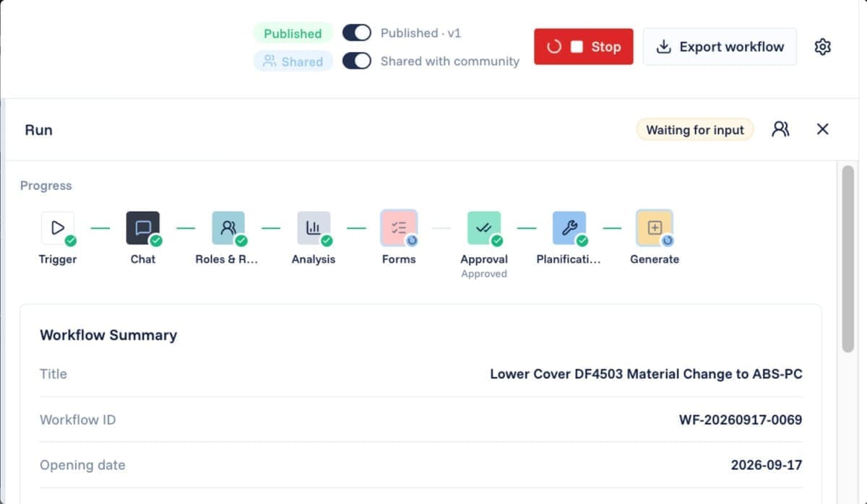The image size is (867, 504).
Task: Click the 'Title' field label
Action: click(53, 374)
